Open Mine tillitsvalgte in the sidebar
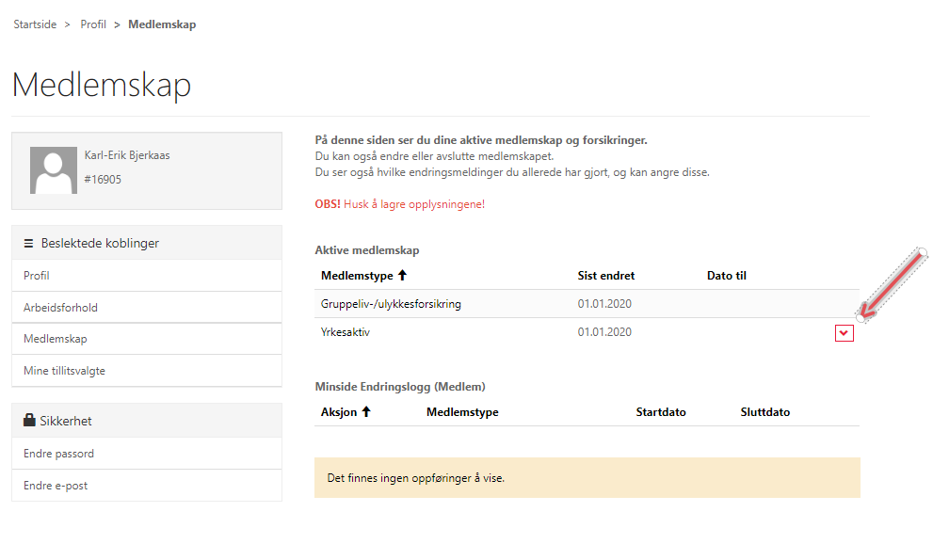 coord(64,371)
